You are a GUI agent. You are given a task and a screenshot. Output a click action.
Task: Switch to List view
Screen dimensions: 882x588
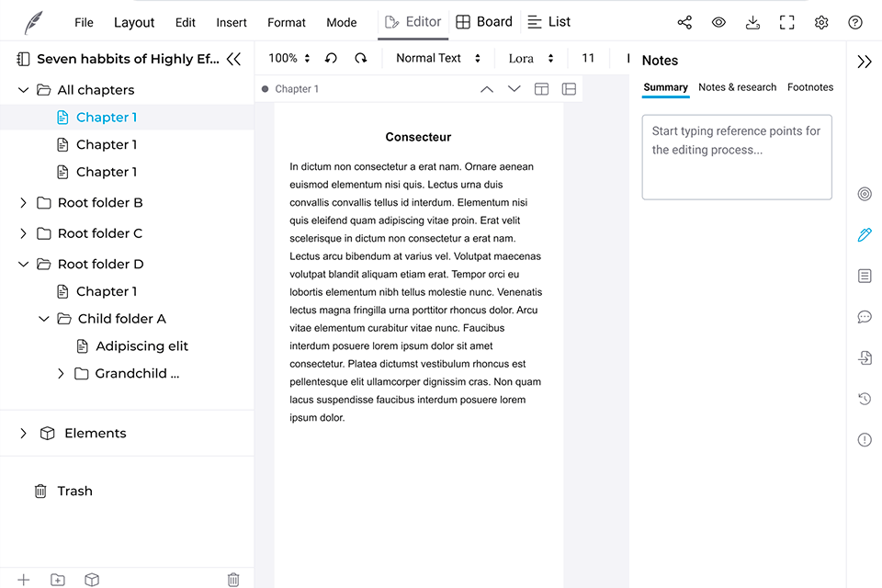[549, 22]
